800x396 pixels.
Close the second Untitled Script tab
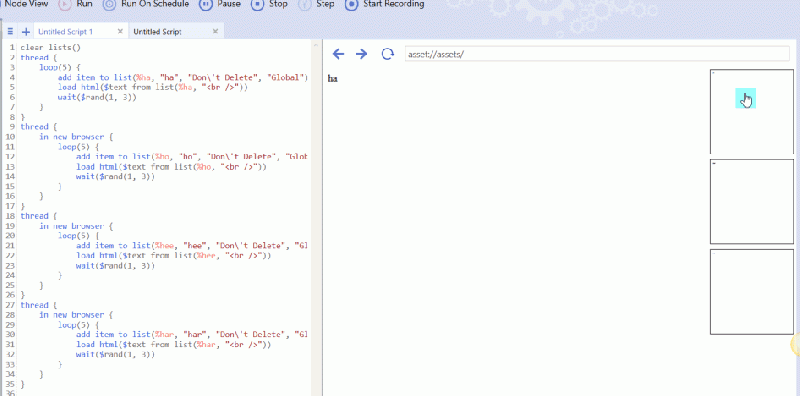(215, 32)
